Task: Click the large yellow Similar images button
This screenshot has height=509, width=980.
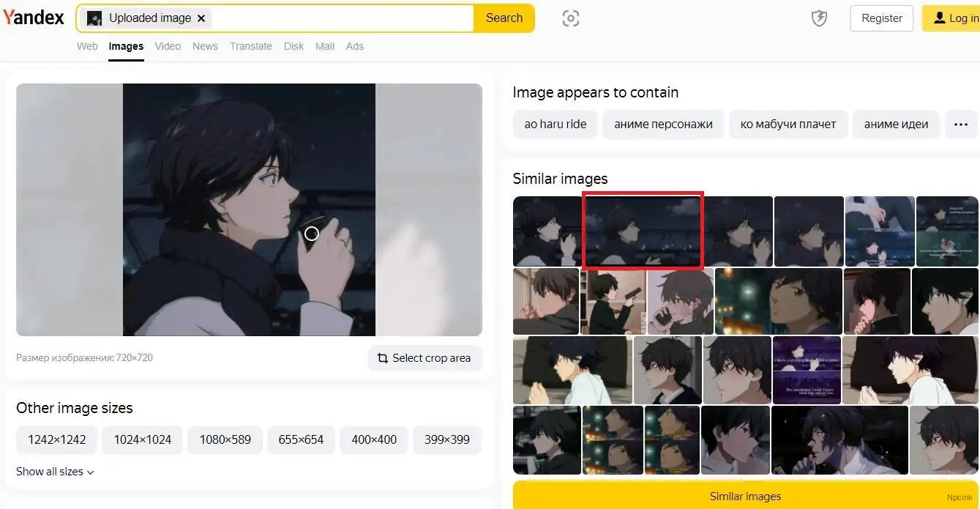Action: tap(745, 496)
